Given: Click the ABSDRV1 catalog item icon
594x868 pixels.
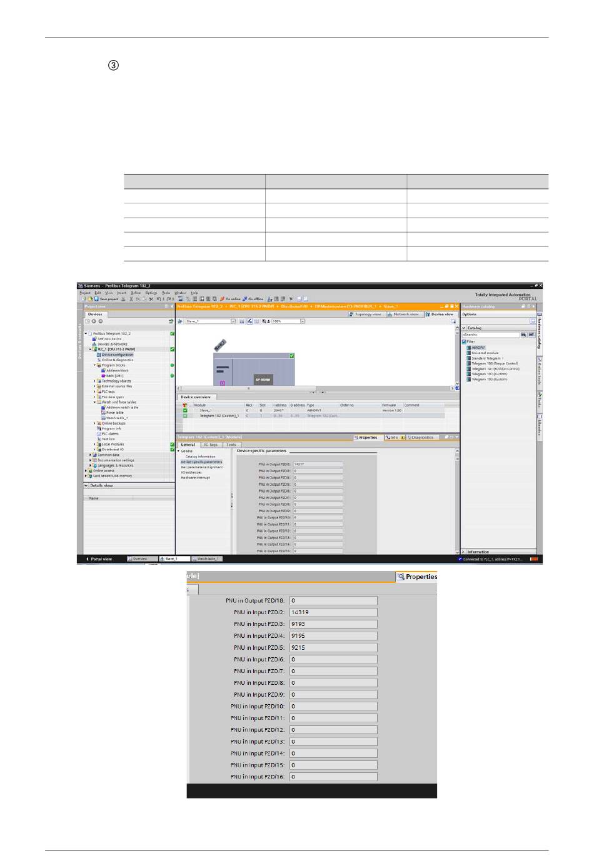Looking at the screenshot, I should 469,348.
